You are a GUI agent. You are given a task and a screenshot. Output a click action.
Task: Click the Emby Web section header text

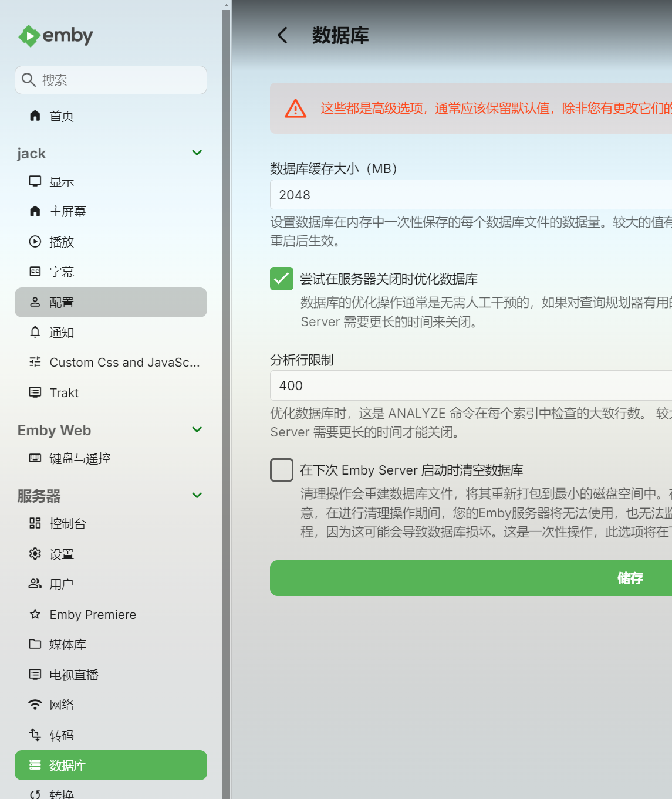pyautogui.click(x=54, y=430)
